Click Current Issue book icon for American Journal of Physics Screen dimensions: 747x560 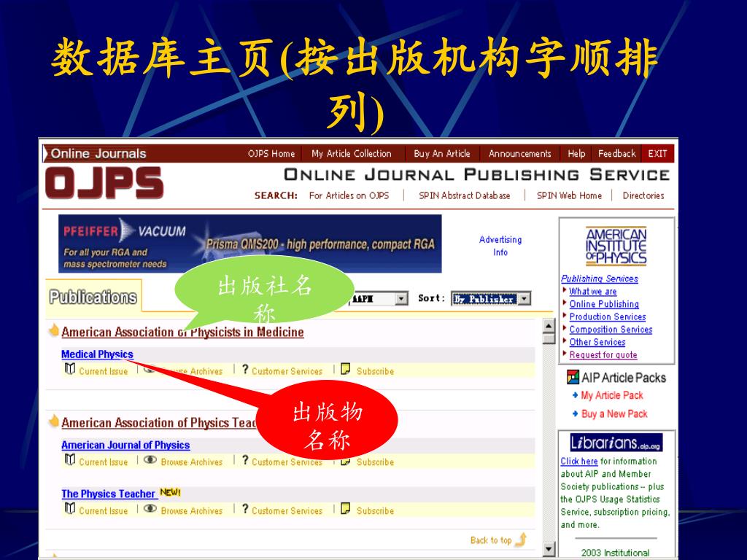point(70,460)
